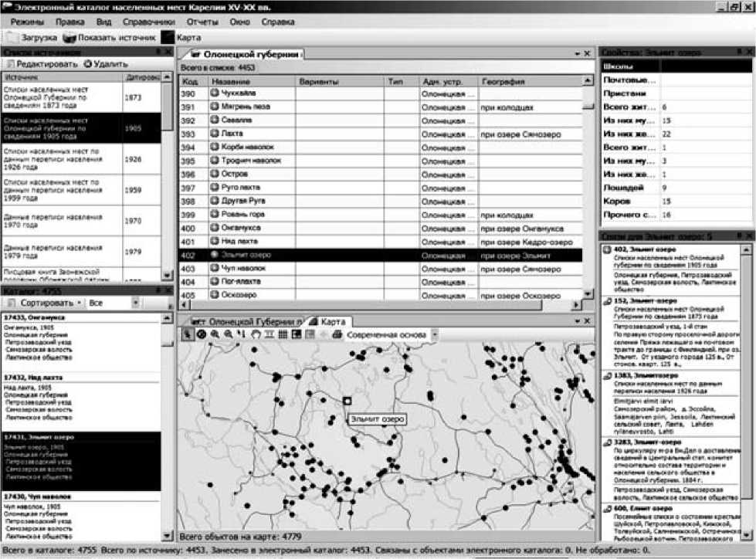Open the Вид menu
Screen dimensions: 756x559
[103, 22]
